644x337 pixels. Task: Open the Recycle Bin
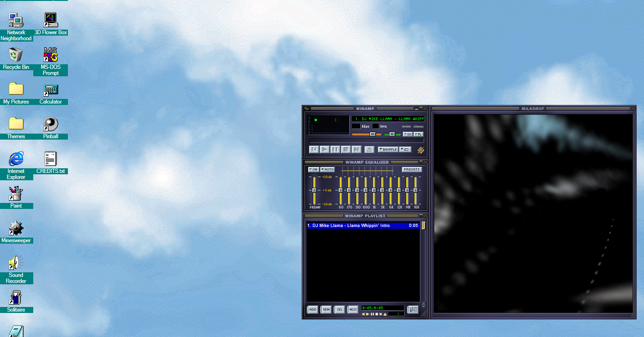[16, 59]
